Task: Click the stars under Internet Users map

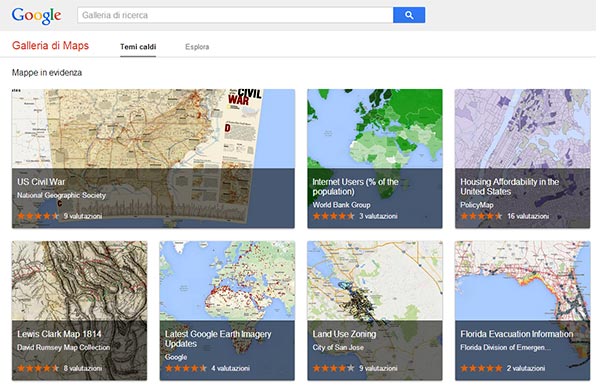Action: [x=333, y=216]
